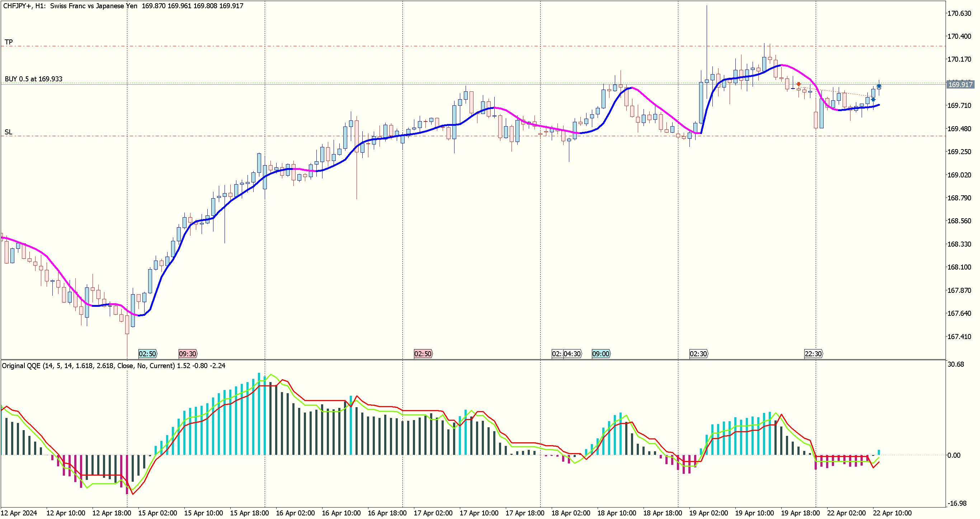Click the pink 09:30 economic event marker

click(x=188, y=354)
